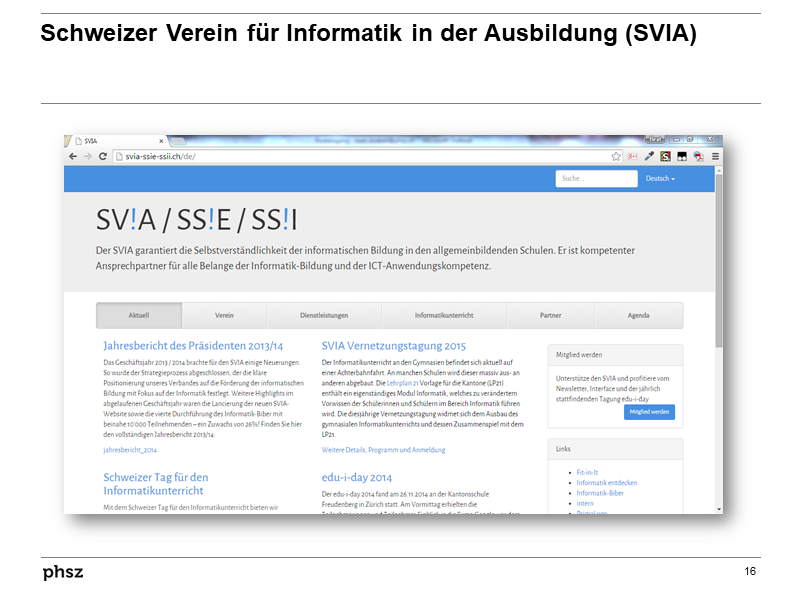The image size is (800, 600).
Task: Open the Stylish 'S' extension icon
Action: (666, 156)
